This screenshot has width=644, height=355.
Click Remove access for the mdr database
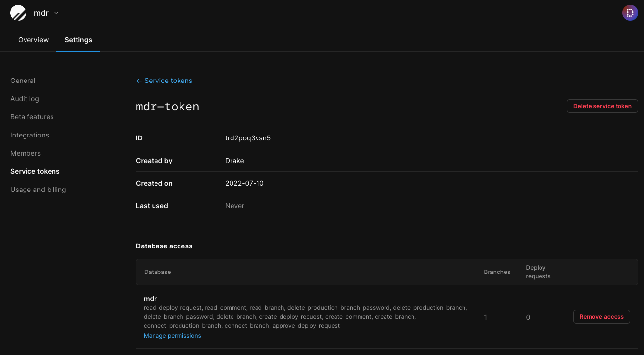[601, 317]
